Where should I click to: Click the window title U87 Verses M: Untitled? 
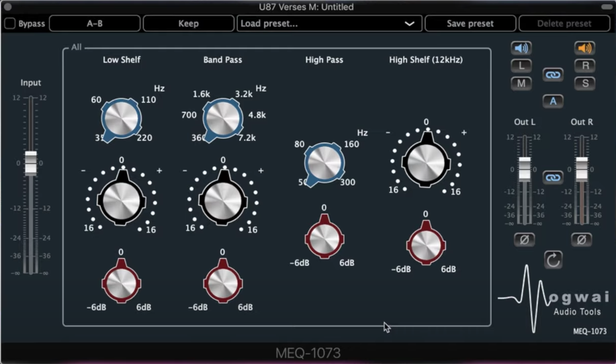pyautogui.click(x=306, y=7)
